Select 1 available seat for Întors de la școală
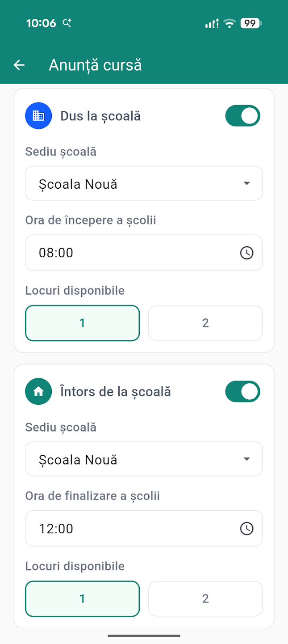The width and height of the screenshot is (288, 644). (83, 599)
